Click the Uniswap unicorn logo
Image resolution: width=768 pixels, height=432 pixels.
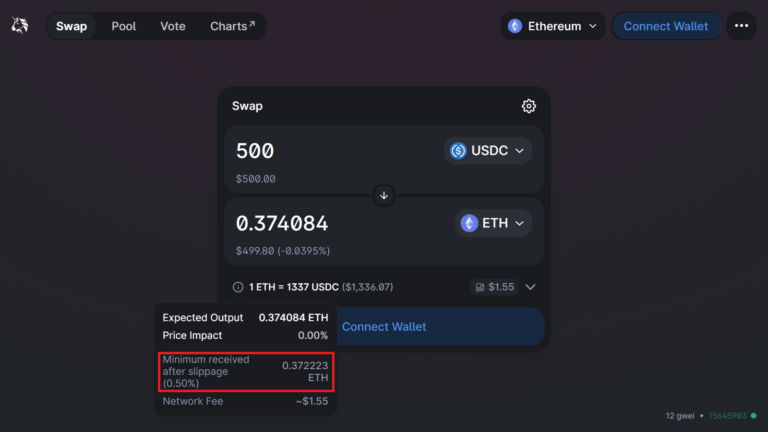(20, 25)
